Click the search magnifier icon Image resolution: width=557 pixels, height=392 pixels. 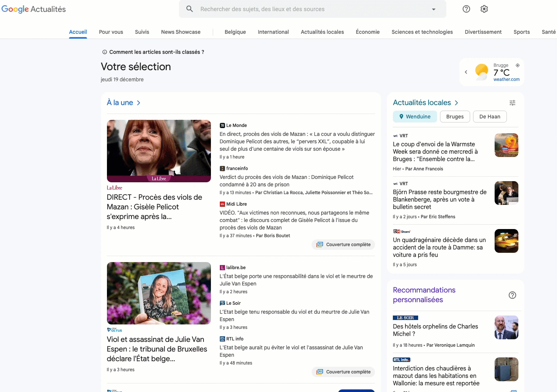click(189, 9)
